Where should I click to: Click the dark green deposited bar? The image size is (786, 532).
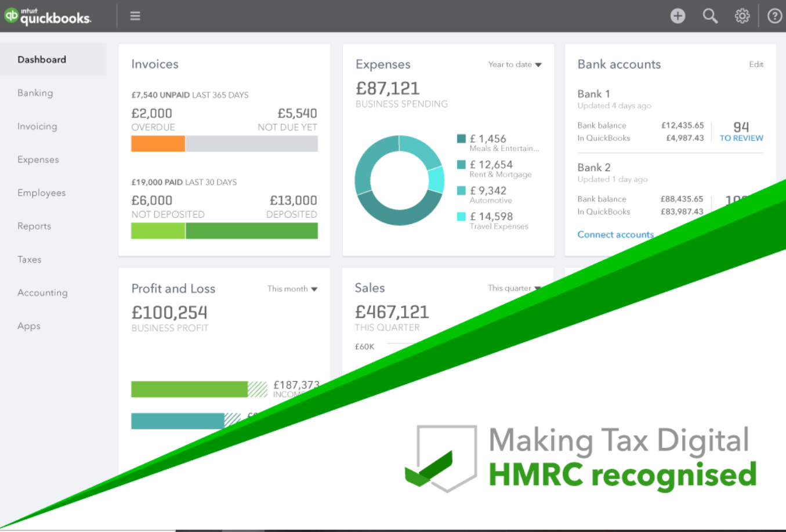click(x=251, y=231)
